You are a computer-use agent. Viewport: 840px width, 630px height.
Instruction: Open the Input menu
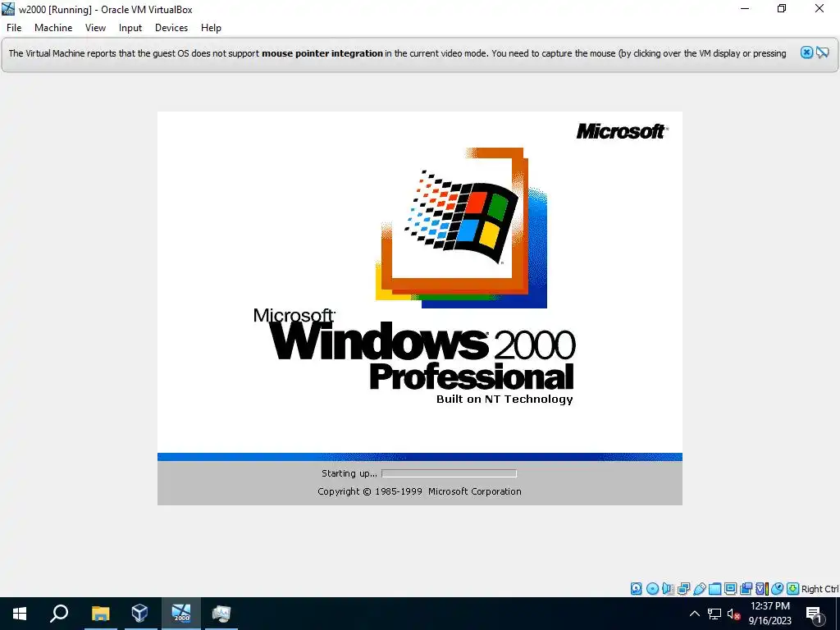130,28
